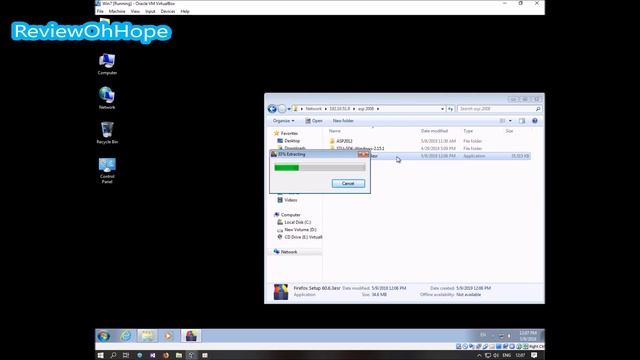Open the Network desktop icon
The width and height of the screenshot is (640, 360).
(x=107, y=98)
